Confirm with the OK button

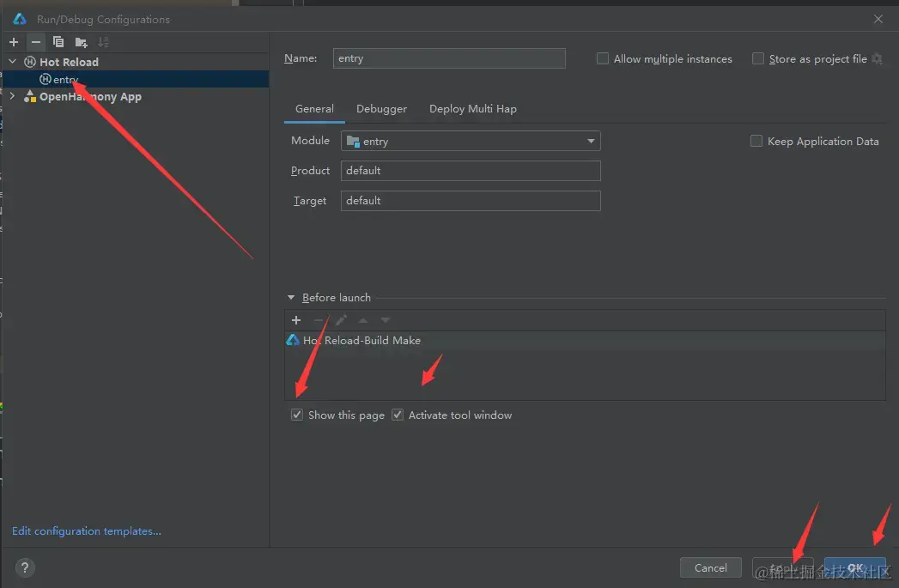[855, 568]
